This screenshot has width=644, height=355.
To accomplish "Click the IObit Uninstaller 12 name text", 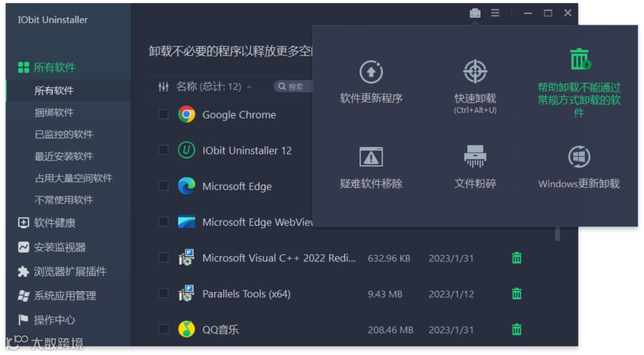I will pyautogui.click(x=247, y=150).
